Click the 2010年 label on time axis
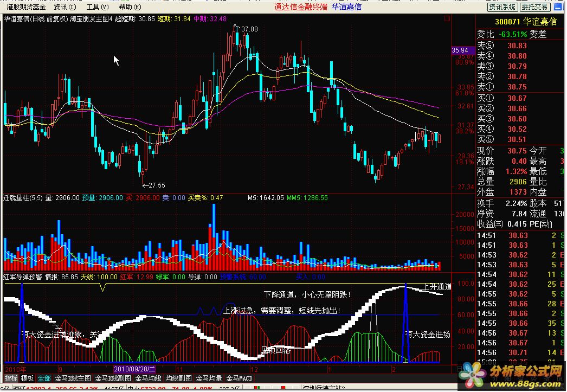 16,369
